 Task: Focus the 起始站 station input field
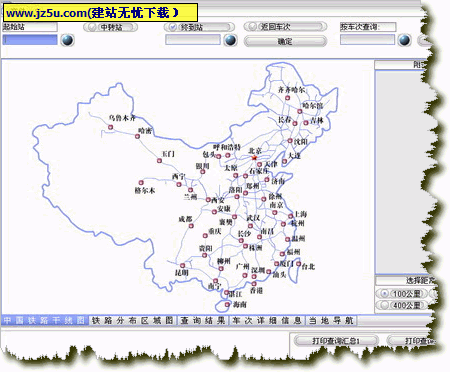30,40
